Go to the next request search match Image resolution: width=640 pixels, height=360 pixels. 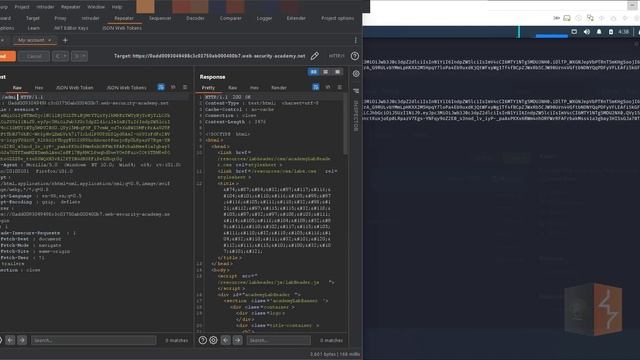pyautogui.click(x=22, y=340)
